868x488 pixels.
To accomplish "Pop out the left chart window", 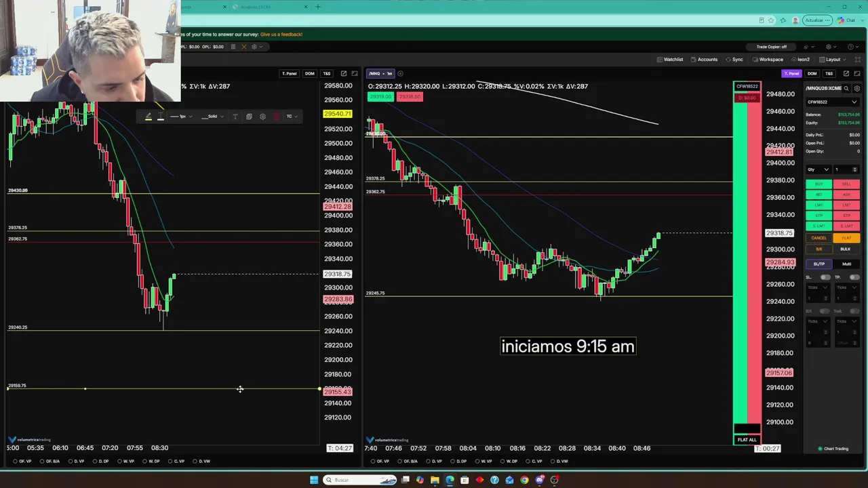I will point(344,73).
